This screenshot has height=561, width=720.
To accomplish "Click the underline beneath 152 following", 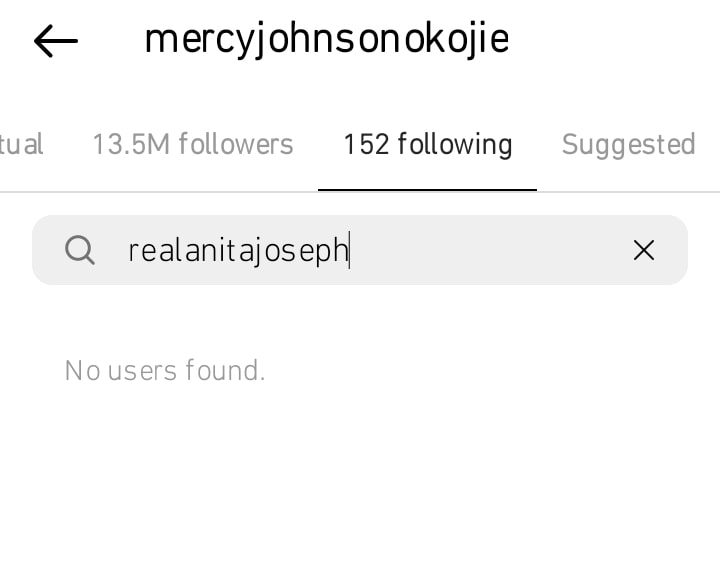I will 428,190.
